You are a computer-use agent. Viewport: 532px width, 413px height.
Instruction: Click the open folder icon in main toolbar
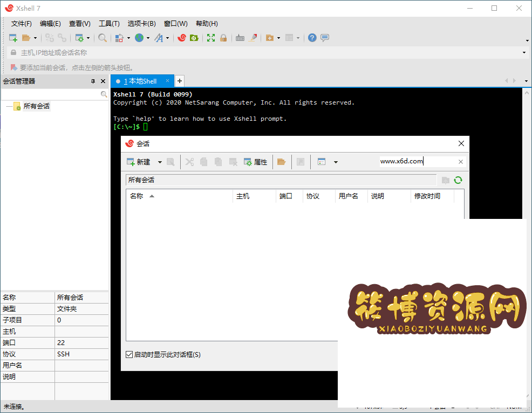pyautogui.click(x=26, y=38)
